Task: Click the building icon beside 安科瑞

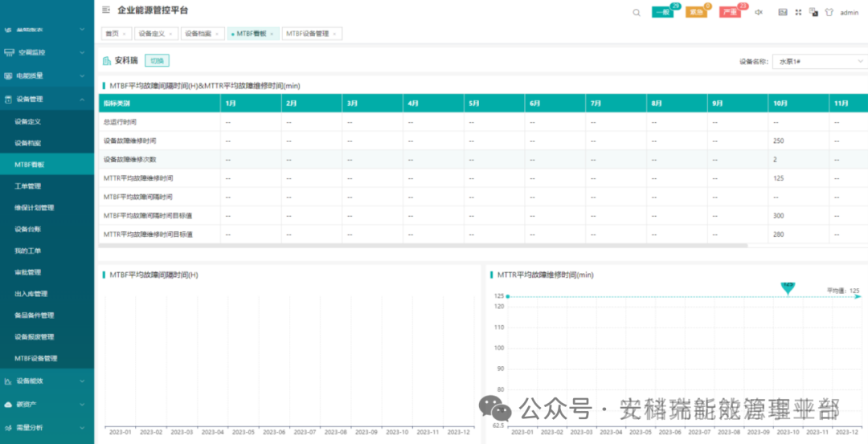Action: point(106,61)
